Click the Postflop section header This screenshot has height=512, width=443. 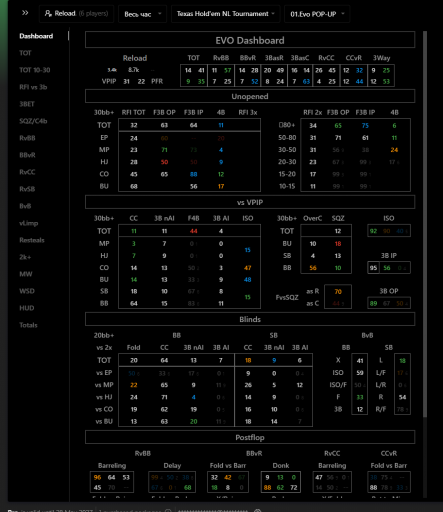(250, 437)
